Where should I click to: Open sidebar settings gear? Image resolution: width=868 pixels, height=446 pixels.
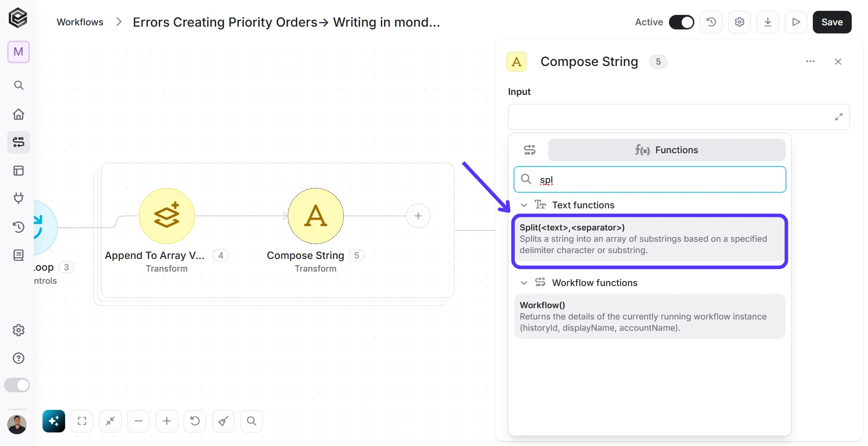19,330
